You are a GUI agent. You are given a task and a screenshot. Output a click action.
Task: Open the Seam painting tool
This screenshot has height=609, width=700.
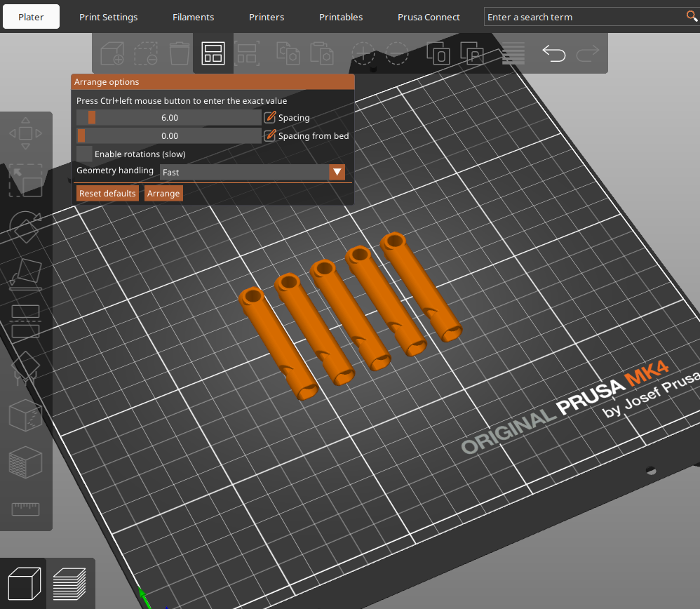(x=25, y=463)
